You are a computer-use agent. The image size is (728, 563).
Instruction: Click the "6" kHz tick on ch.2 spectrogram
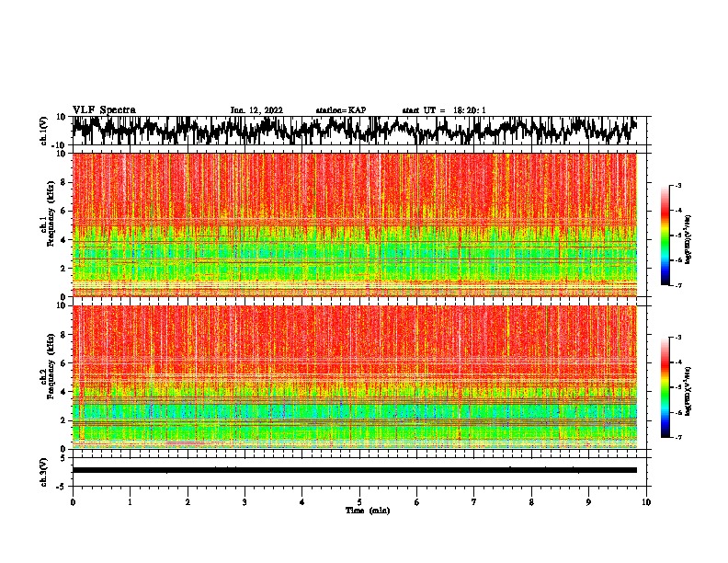[x=63, y=363]
